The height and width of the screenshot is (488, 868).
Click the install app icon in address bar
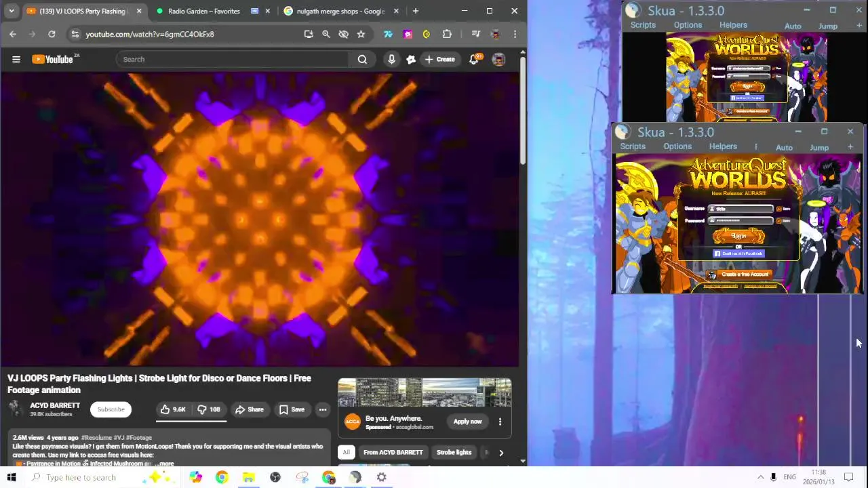(309, 34)
